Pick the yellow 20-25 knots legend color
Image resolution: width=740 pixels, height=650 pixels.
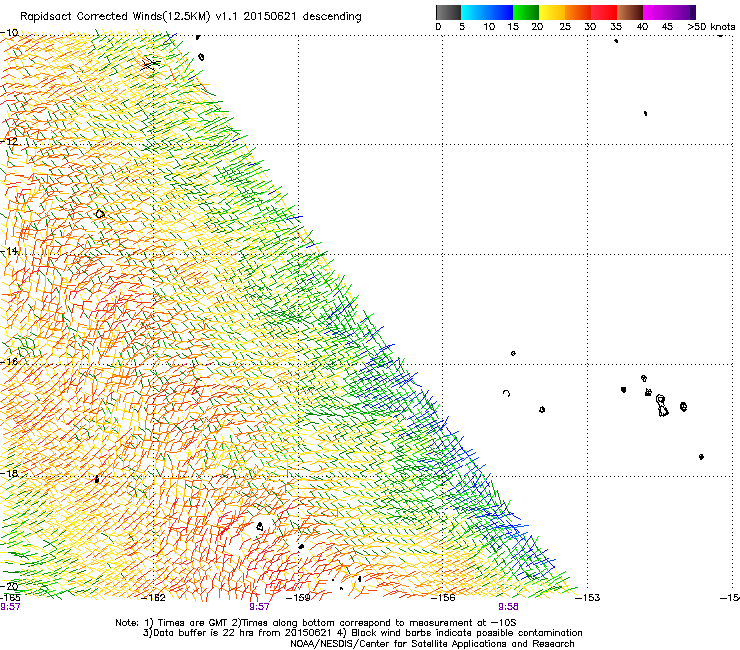coord(552,12)
